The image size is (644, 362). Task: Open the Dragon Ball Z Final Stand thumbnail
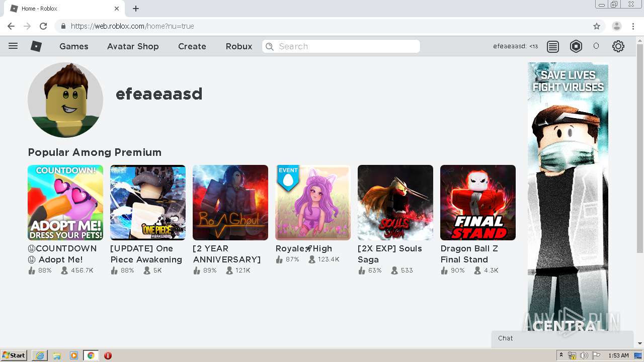[x=478, y=203]
